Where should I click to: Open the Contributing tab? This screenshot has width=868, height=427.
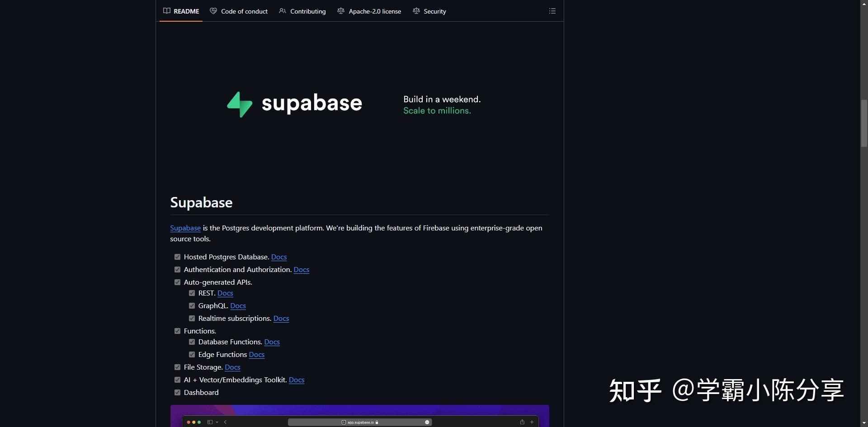click(x=302, y=11)
